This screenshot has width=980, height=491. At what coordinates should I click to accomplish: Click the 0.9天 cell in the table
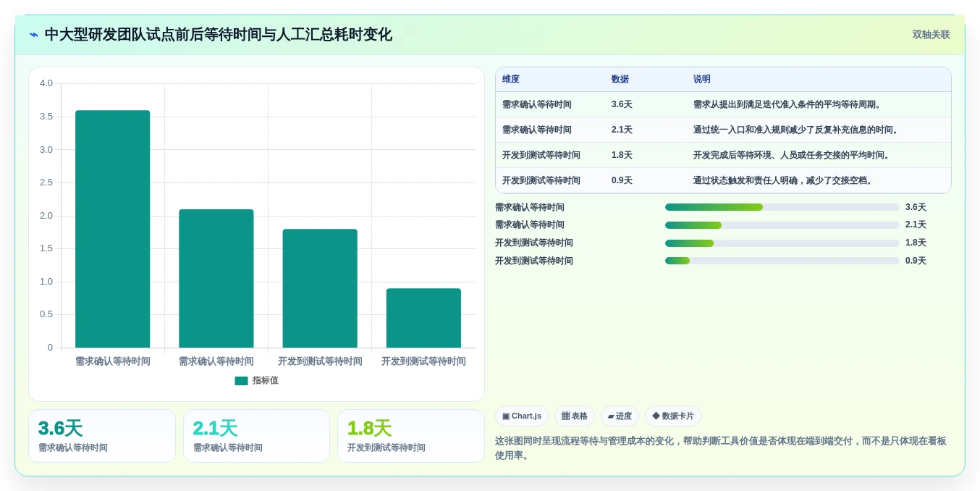(622, 180)
